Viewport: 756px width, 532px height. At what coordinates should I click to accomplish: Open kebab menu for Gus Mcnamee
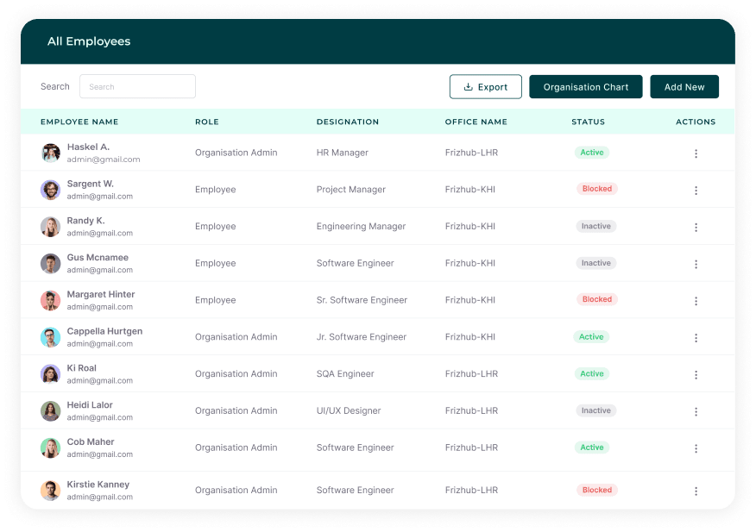[696, 264]
